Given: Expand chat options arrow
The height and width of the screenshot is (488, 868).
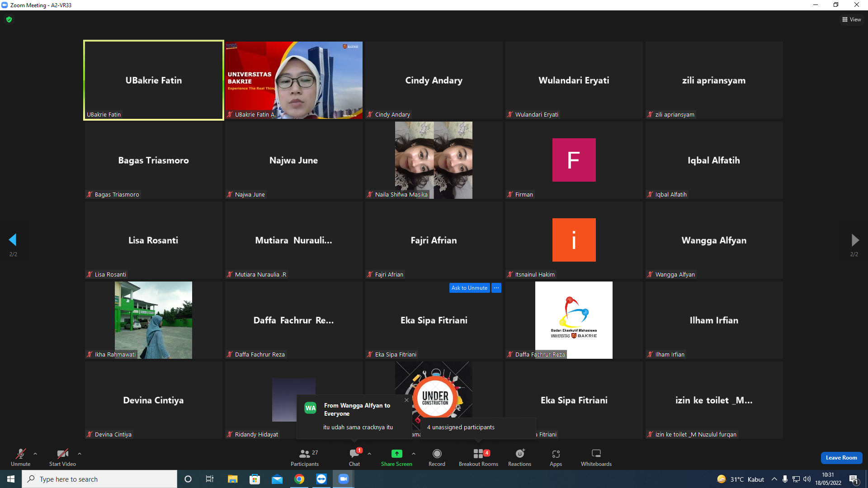Looking at the screenshot, I should coord(369,454).
